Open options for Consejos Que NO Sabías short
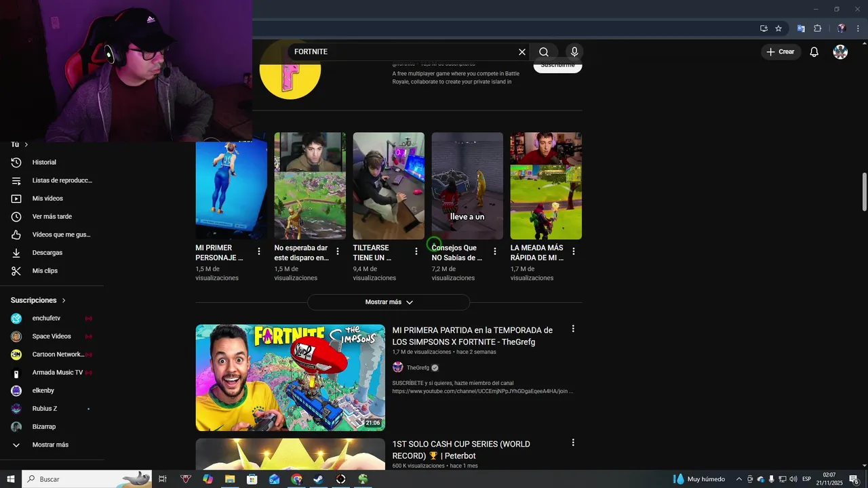The height and width of the screenshot is (488, 868). pyautogui.click(x=495, y=251)
